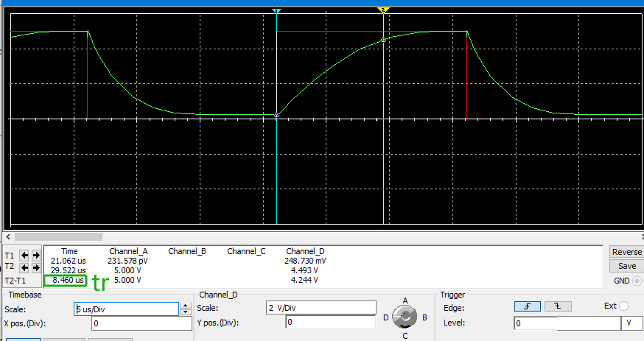644x341 pixels.
Task: Click the T2 time value 29.522 us
Action: (69, 270)
